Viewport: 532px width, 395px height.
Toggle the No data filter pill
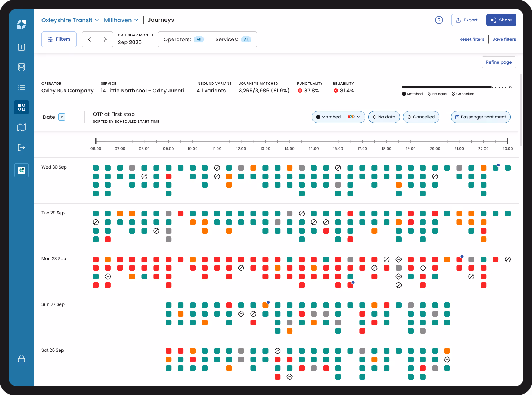click(384, 117)
